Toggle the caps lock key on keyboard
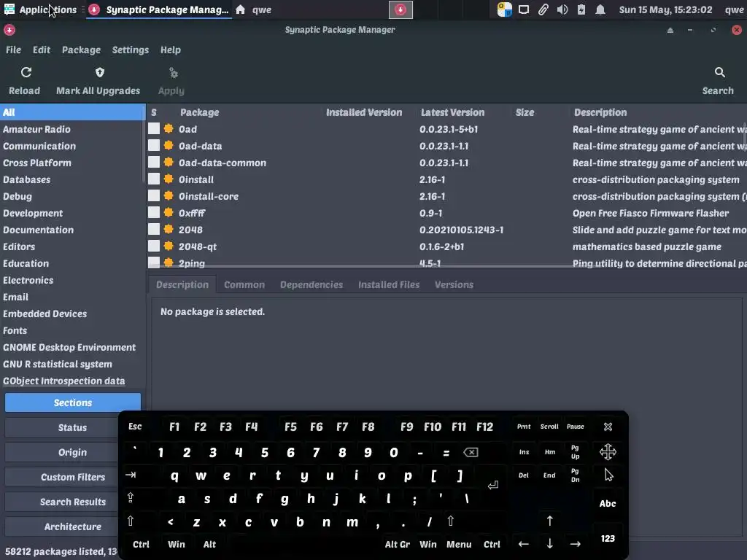747x560 pixels. pos(131,497)
